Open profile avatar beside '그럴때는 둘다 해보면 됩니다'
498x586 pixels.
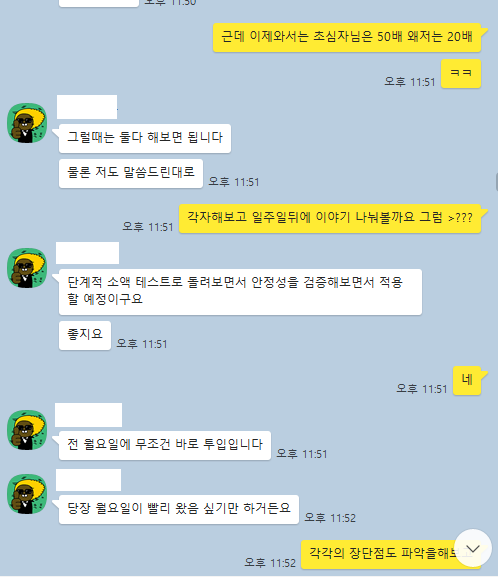pos(27,123)
